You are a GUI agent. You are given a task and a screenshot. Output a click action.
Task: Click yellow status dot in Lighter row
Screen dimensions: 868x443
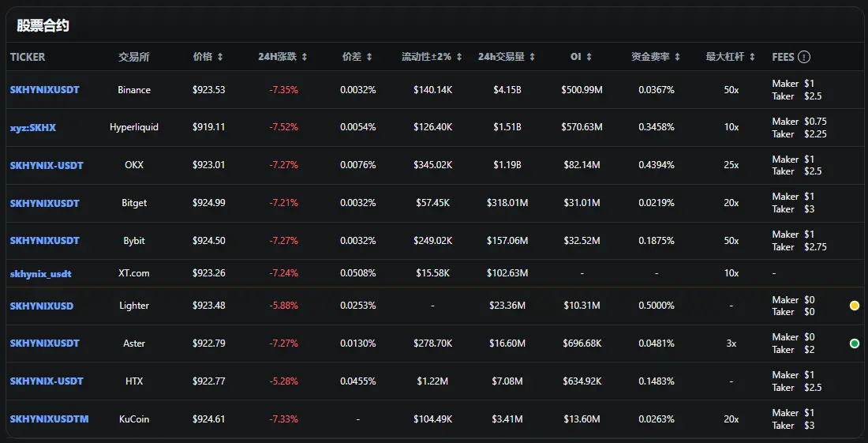854,306
